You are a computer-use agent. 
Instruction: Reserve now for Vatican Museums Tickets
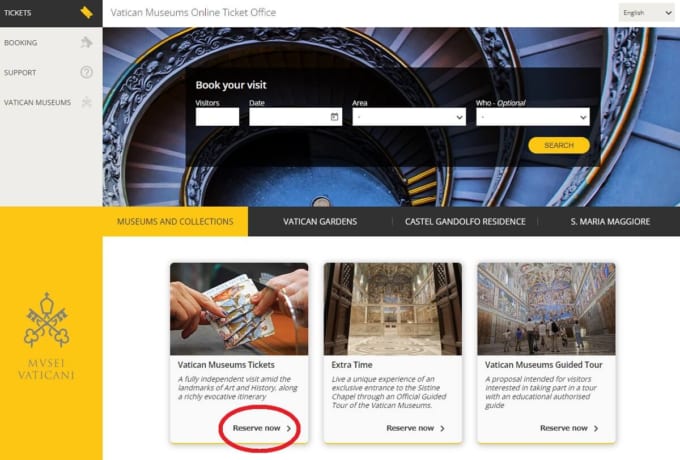pyautogui.click(x=262, y=428)
